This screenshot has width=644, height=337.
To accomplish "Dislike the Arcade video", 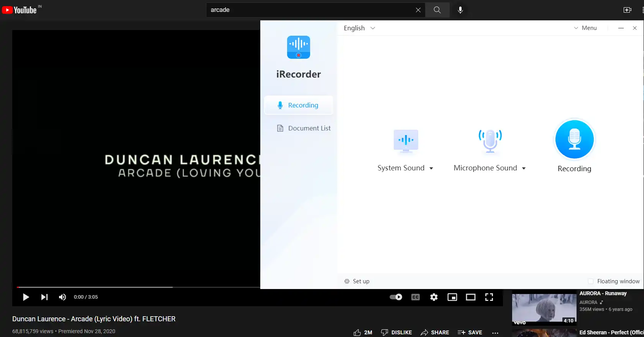I will point(396,332).
